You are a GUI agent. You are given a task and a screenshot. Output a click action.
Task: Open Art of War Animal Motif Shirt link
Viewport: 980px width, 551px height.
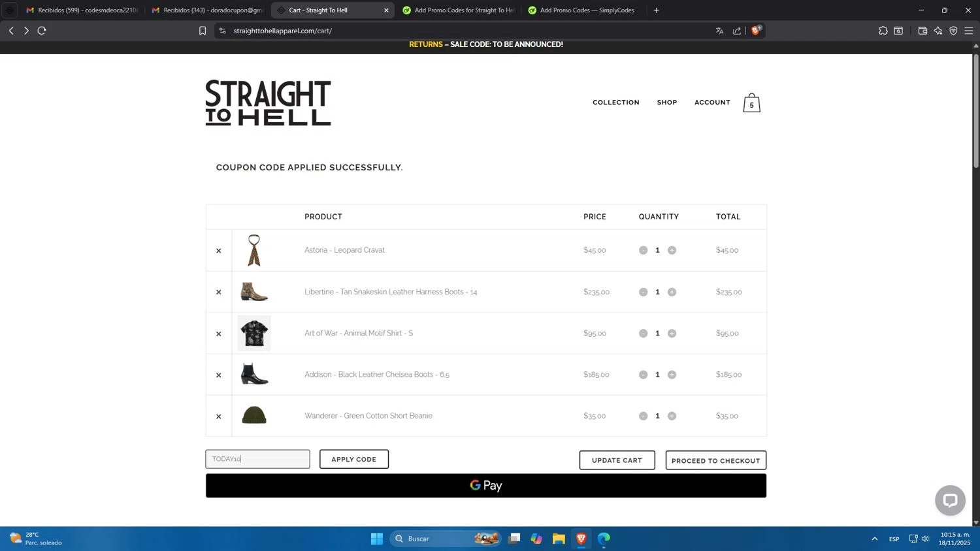click(x=359, y=333)
